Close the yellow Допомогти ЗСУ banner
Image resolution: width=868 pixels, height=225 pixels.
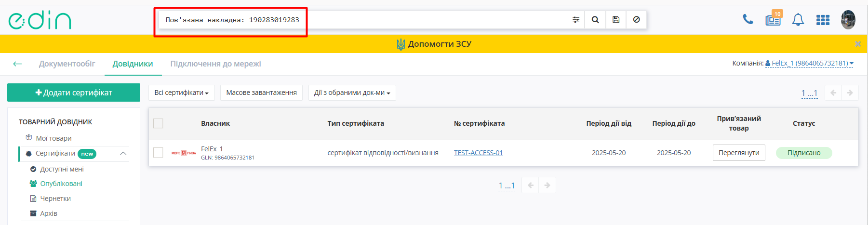(858, 44)
